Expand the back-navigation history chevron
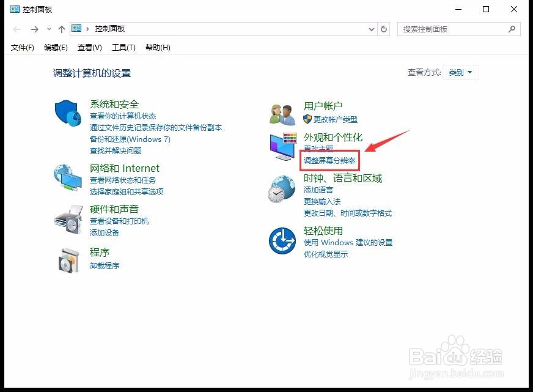The image size is (533, 392). 49,28
